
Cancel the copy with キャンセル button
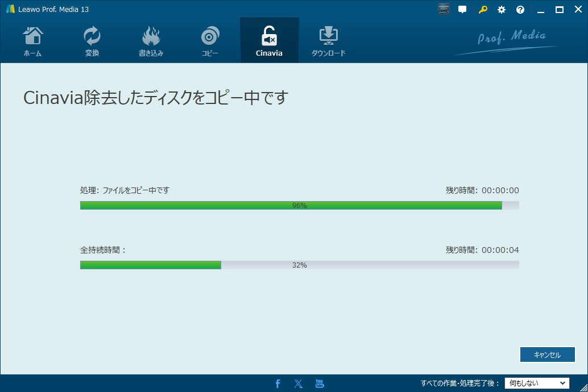pyautogui.click(x=548, y=355)
